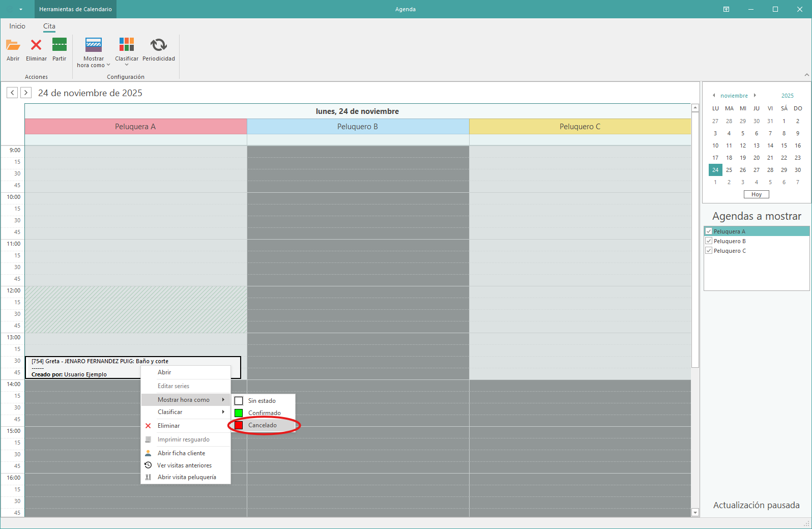Set status to red Cancelado
Screen dimensions: 812x529
pos(263,425)
